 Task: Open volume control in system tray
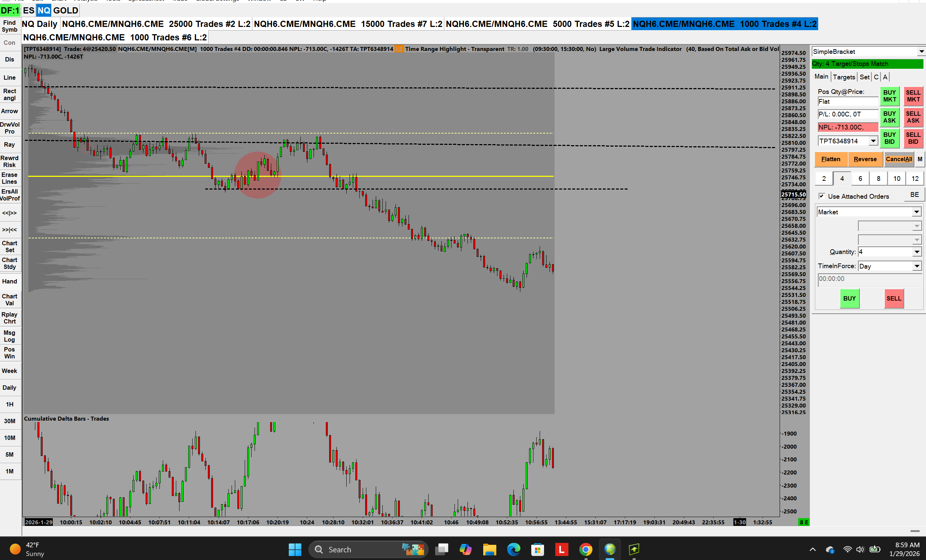pos(860,549)
